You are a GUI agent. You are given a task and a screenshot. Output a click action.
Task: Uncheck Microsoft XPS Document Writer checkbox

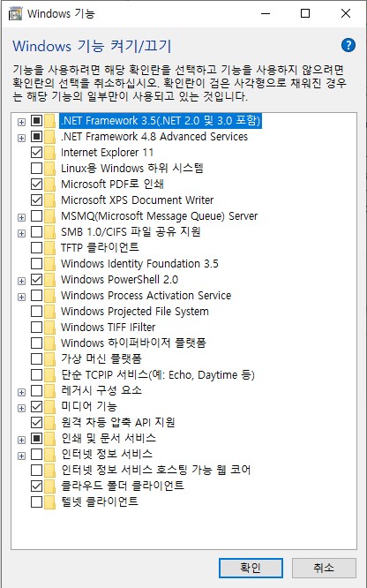pos(36,200)
